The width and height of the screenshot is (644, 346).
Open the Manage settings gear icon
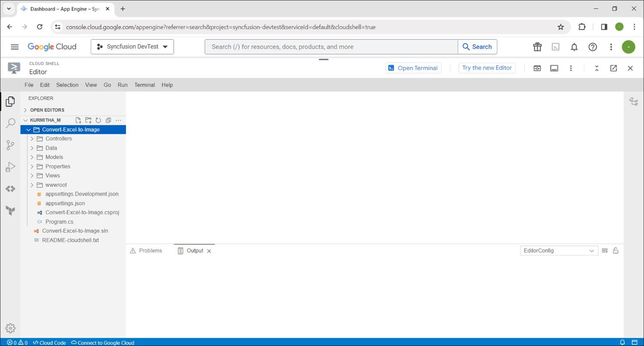[x=10, y=328]
